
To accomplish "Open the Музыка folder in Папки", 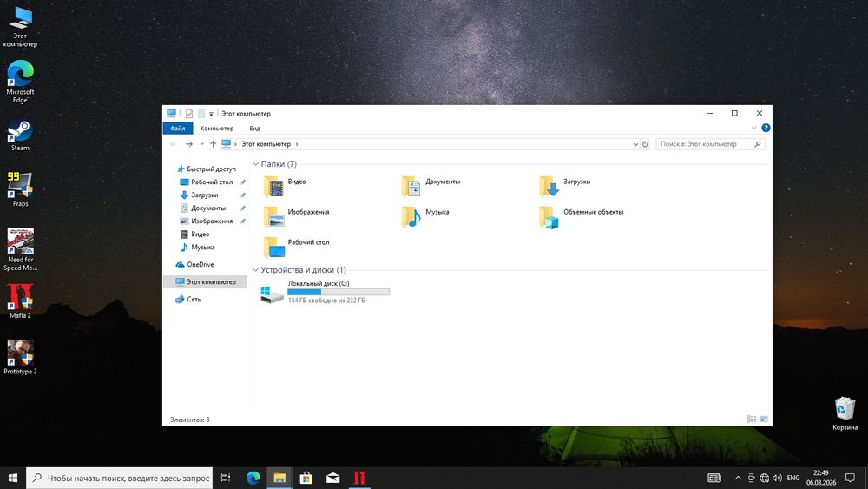I will [425, 216].
